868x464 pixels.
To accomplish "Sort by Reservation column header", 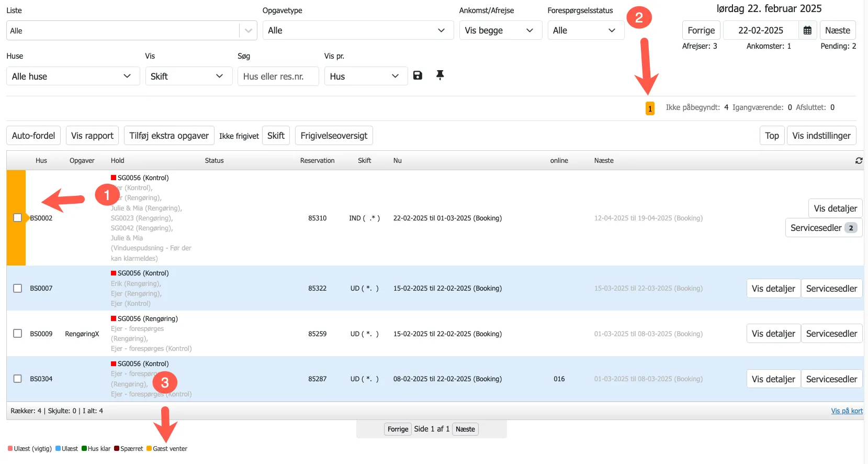I will 317,161.
